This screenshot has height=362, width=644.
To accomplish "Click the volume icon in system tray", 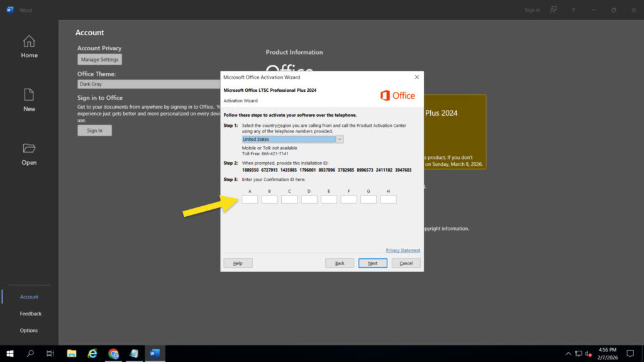I will 588,353.
